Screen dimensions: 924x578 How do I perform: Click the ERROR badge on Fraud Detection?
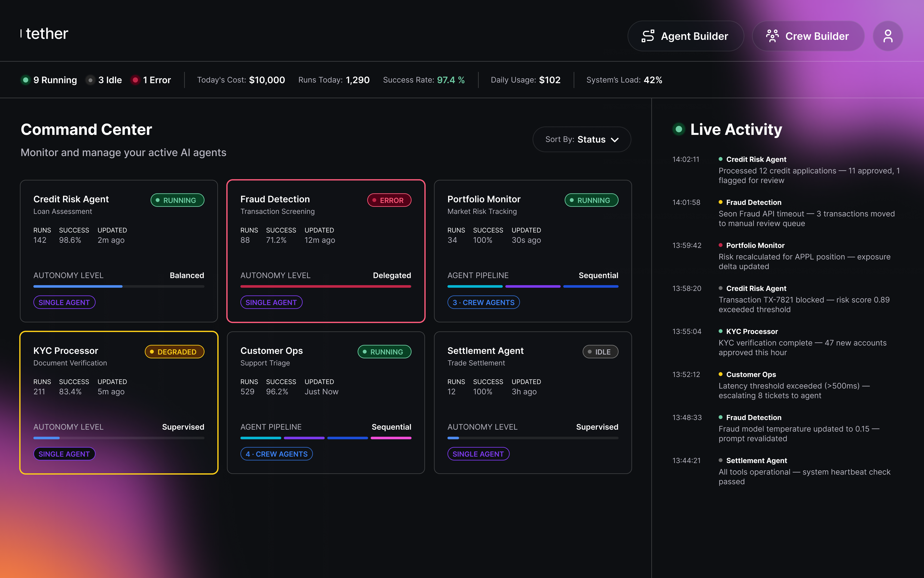[x=389, y=200]
